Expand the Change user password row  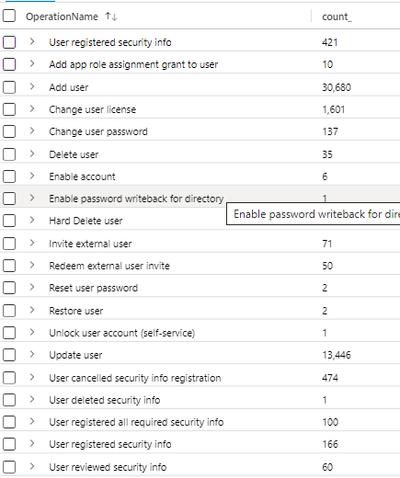32,131
